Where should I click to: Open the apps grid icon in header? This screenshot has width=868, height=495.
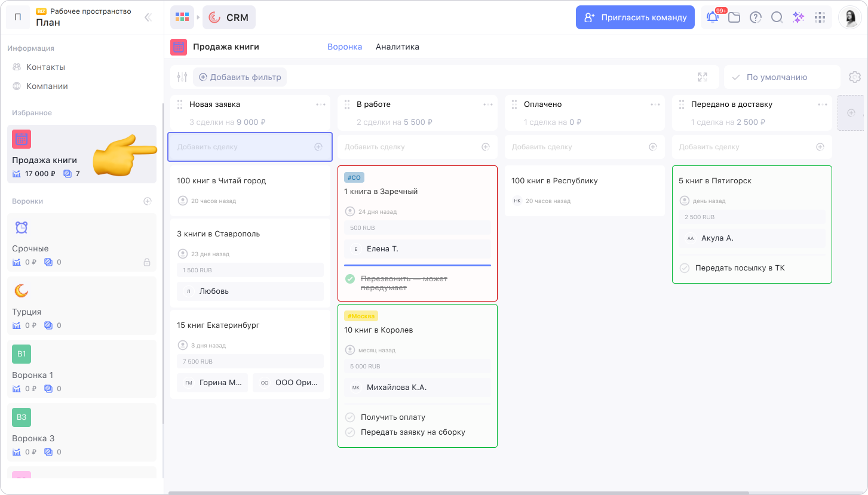[x=820, y=17]
